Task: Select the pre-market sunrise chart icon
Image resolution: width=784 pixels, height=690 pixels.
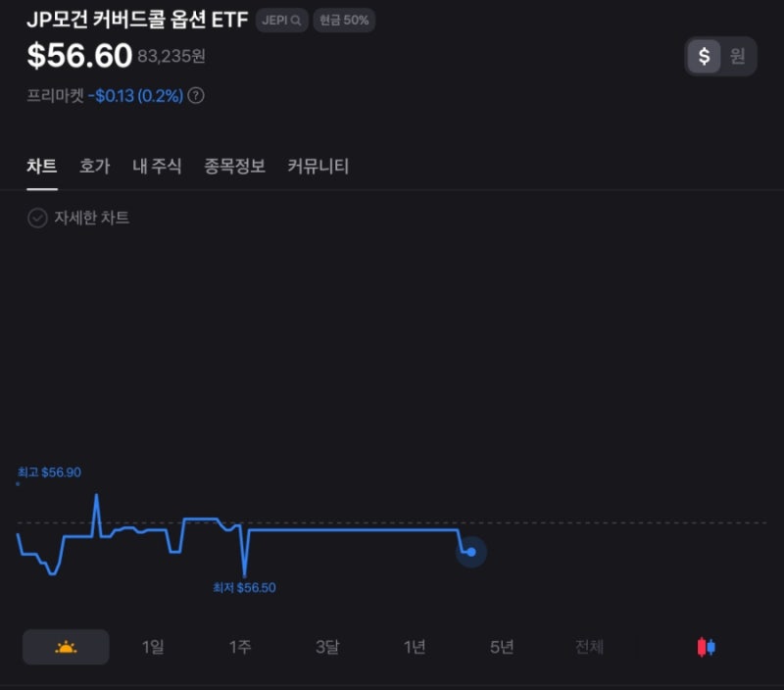Action: click(65, 647)
